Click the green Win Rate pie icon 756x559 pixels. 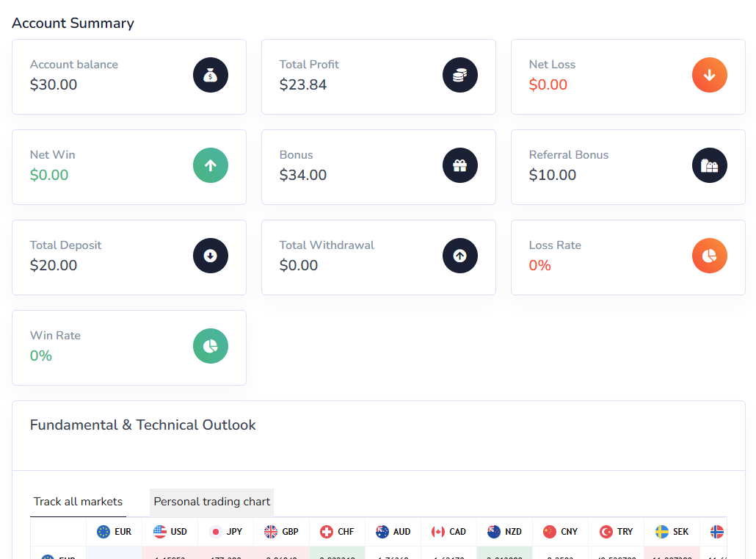pyautogui.click(x=211, y=346)
